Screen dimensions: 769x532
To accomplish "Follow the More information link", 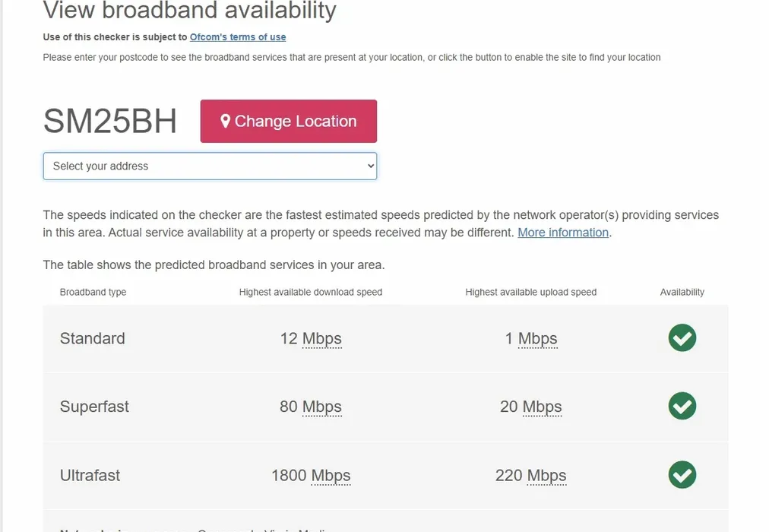I will click(563, 233).
